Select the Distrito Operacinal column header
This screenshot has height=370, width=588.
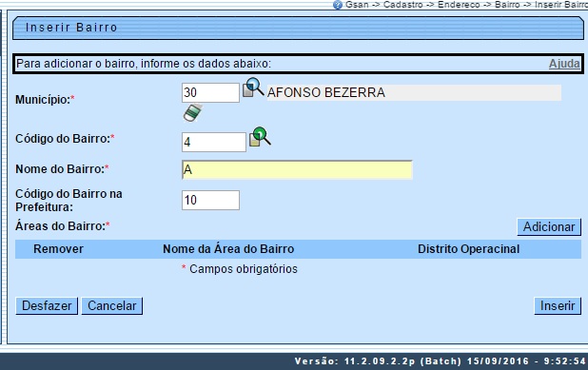468,249
